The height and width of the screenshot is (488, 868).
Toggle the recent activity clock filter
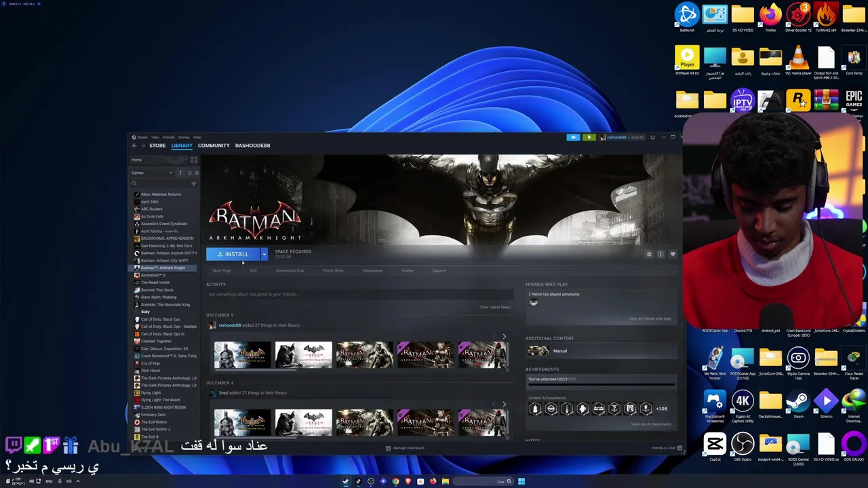click(189, 173)
